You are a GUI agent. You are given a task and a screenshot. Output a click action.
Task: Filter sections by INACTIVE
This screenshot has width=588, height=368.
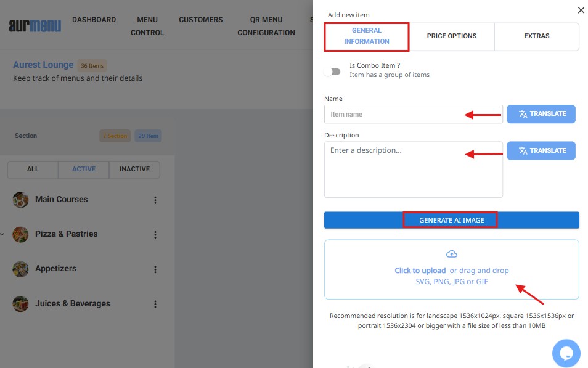pyautogui.click(x=134, y=170)
